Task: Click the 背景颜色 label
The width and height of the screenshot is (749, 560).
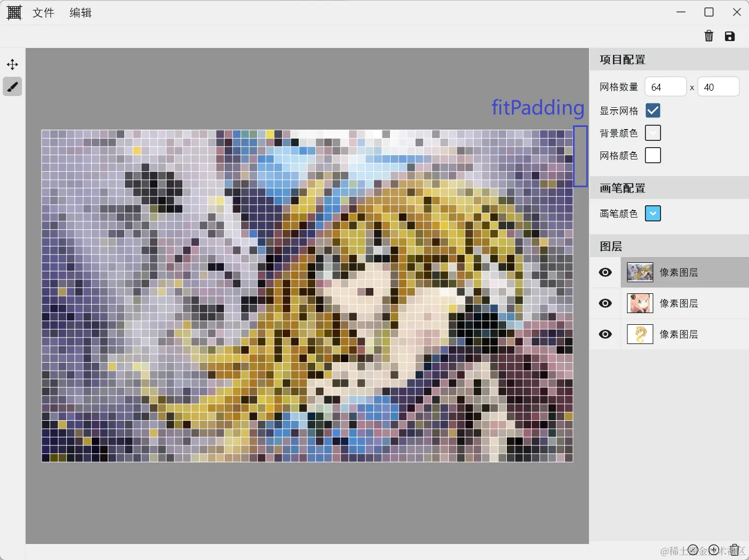Action: 619,133
